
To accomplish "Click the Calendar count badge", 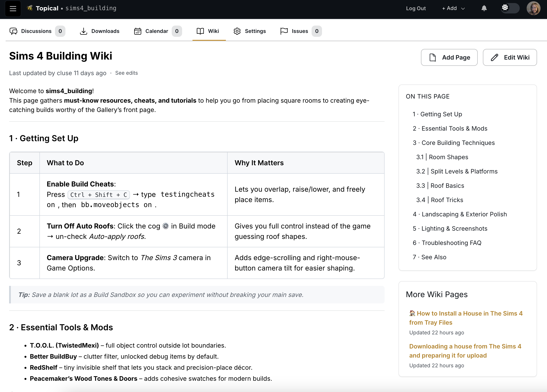I will [x=177, y=31].
